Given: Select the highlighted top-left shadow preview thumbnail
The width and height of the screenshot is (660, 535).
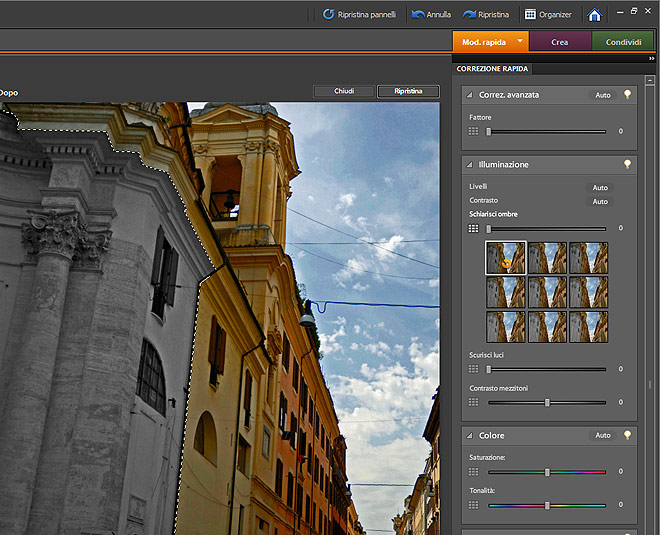Looking at the screenshot, I should pos(506,258).
